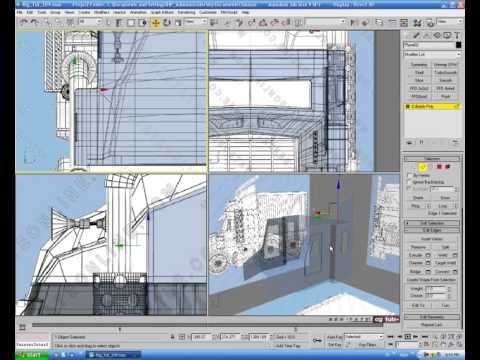Click the black object color swatch
This screenshot has width=480, height=360.
(459, 45)
